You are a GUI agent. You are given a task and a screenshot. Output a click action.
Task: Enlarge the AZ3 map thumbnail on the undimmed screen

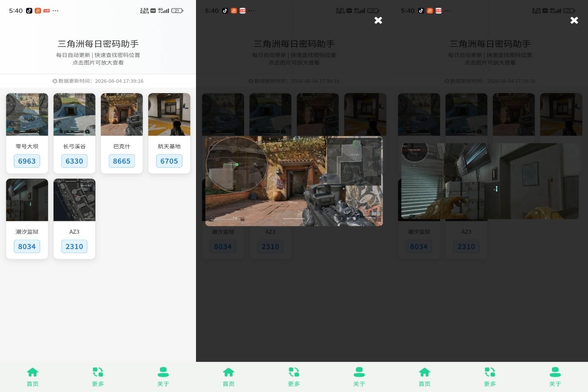point(74,200)
